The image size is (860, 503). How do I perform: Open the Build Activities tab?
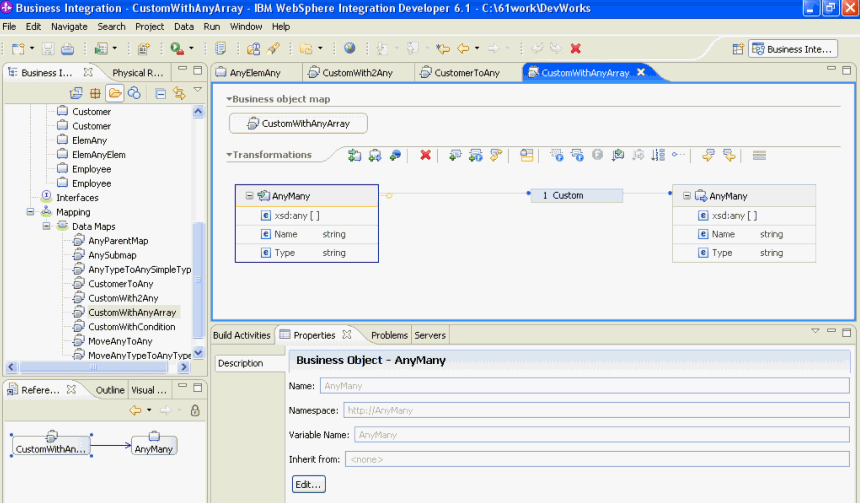241,335
